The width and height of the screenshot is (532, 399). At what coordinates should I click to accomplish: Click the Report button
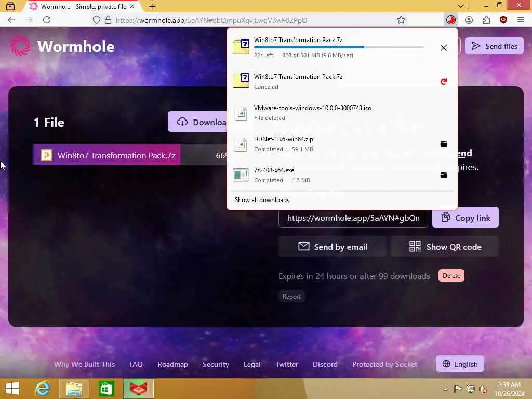[x=291, y=297]
